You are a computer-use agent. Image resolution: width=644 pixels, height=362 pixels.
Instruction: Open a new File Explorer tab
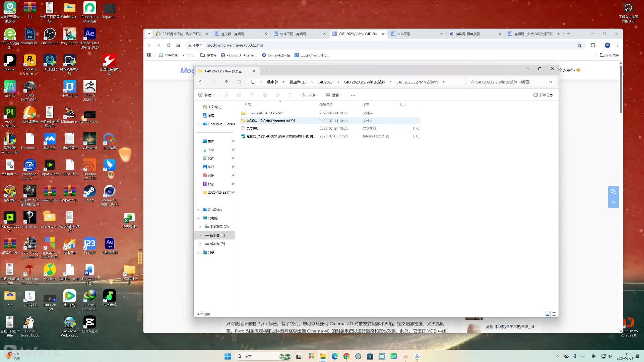(266, 71)
